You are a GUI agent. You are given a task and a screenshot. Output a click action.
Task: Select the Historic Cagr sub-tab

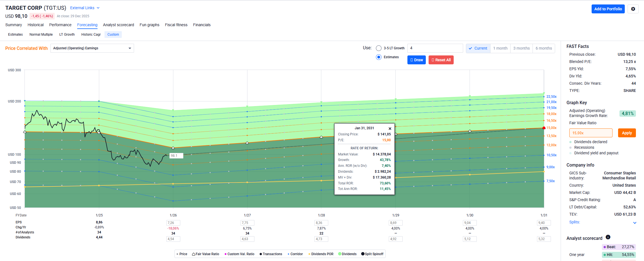click(x=91, y=35)
